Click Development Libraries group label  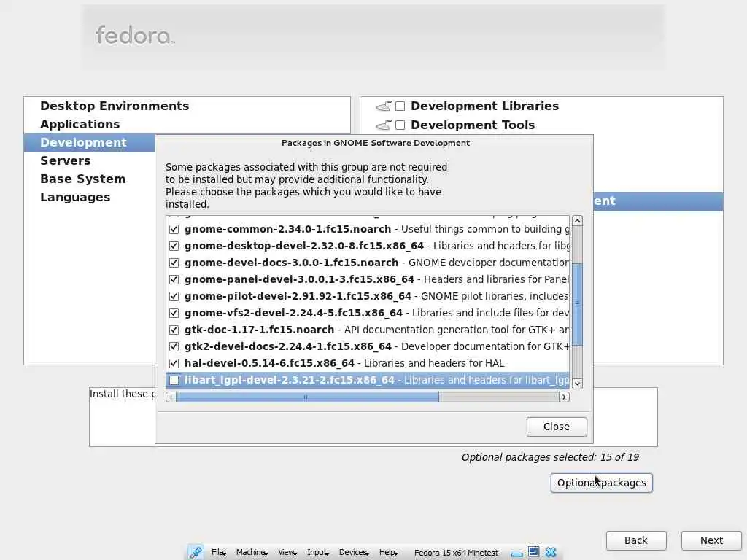coord(484,106)
